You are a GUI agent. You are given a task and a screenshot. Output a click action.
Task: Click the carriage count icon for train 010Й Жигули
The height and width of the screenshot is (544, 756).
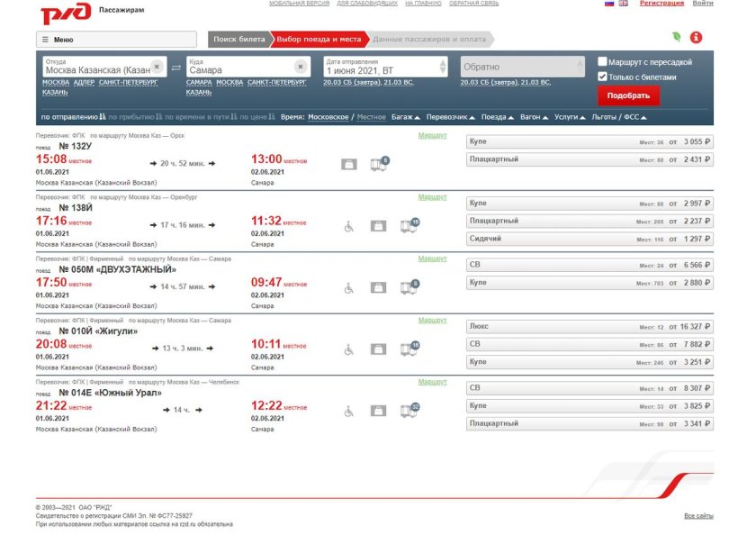pyautogui.click(x=409, y=349)
